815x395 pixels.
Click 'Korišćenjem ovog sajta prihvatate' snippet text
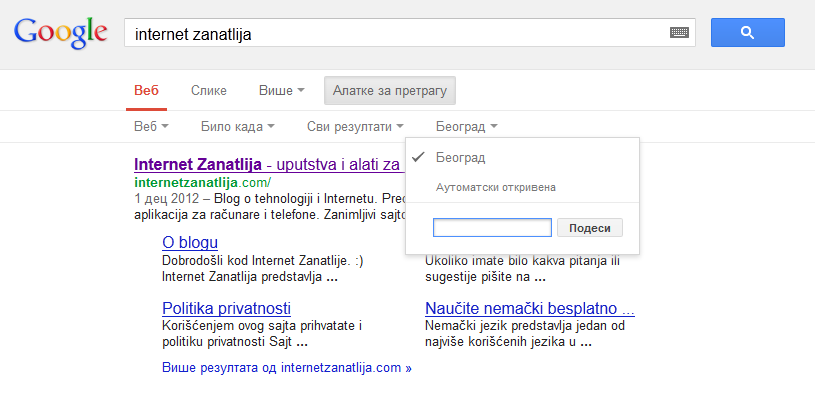point(262,326)
